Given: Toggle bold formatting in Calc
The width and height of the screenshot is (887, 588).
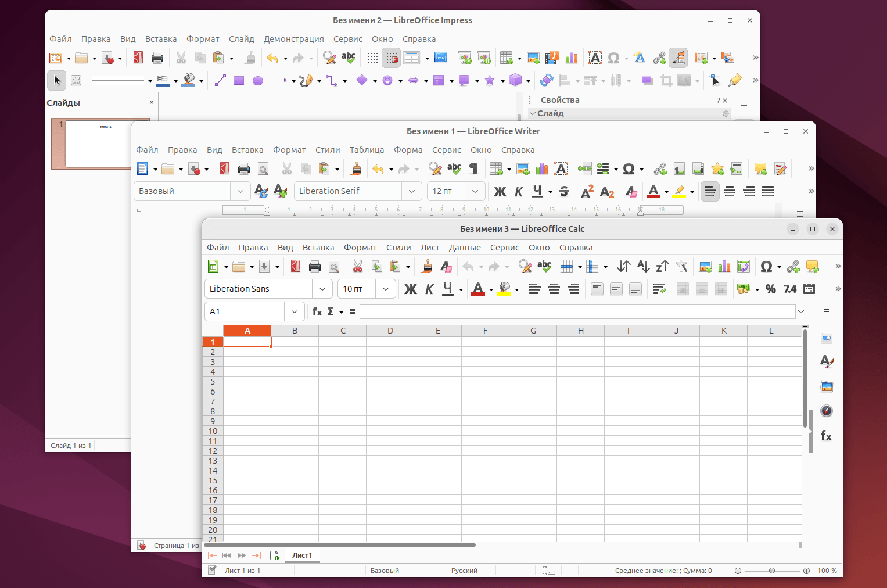Looking at the screenshot, I should 411,289.
